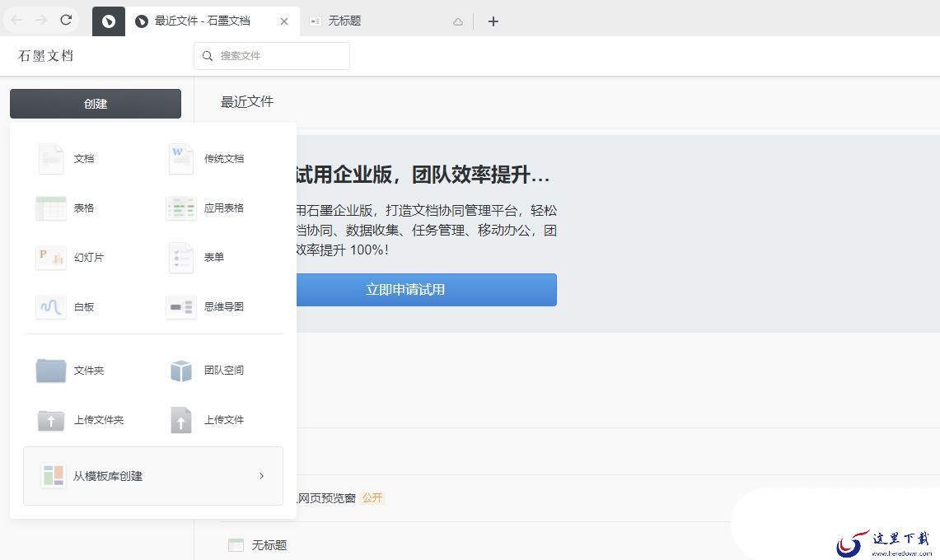The height and width of the screenshot is (560, 940).
Task: Select 从模板库创建 text entry
Action: [108, 476]
